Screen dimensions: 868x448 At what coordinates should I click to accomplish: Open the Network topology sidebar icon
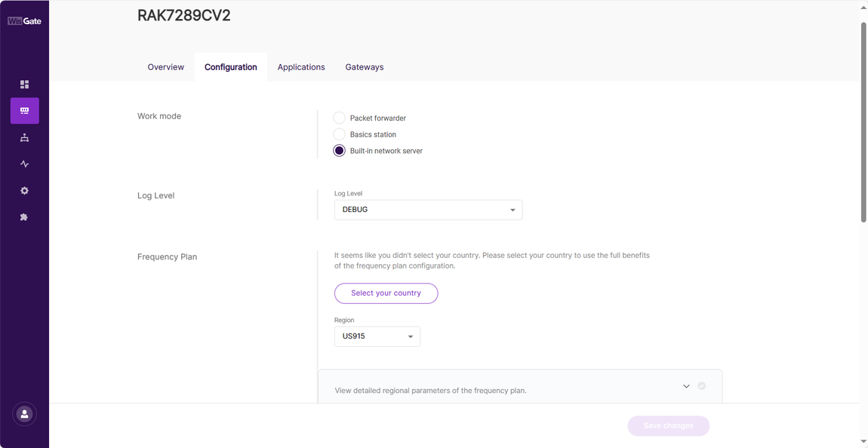tap(24, 138)
